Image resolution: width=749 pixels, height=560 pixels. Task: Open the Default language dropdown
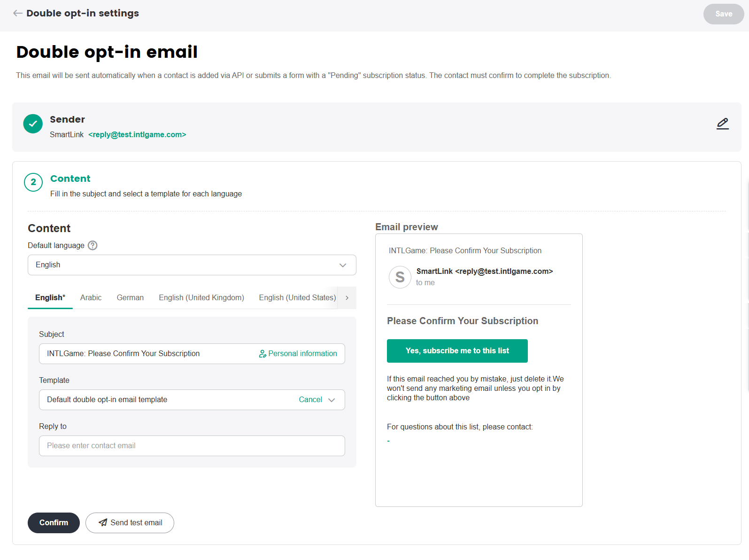(192, 265)
